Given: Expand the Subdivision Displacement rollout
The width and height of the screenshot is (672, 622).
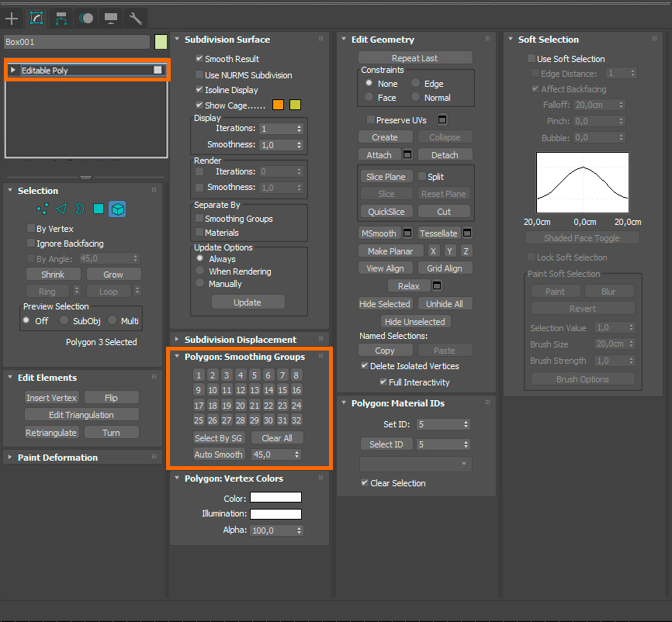Looking at the screenshot, I should pyautogui.click(x=177, y=340).
